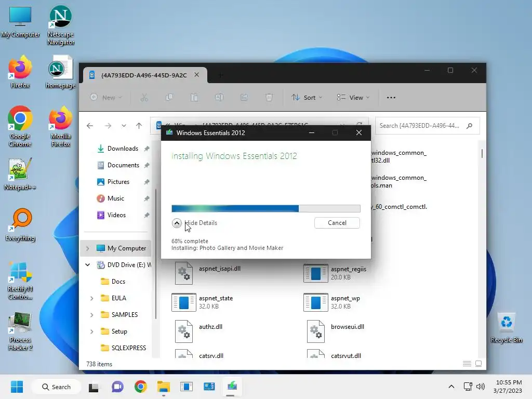Select the Google Chrome desktop shortcut

pos(20,127)
